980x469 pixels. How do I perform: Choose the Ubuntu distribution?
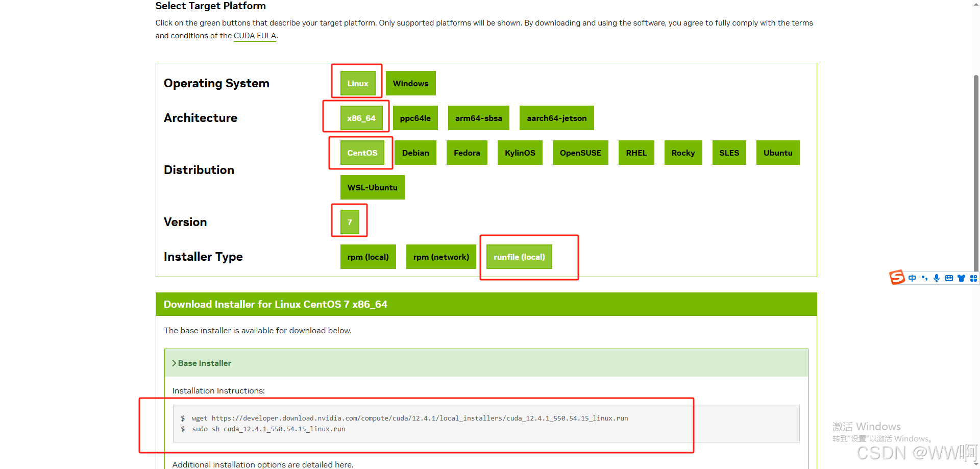tap(777, 153)
